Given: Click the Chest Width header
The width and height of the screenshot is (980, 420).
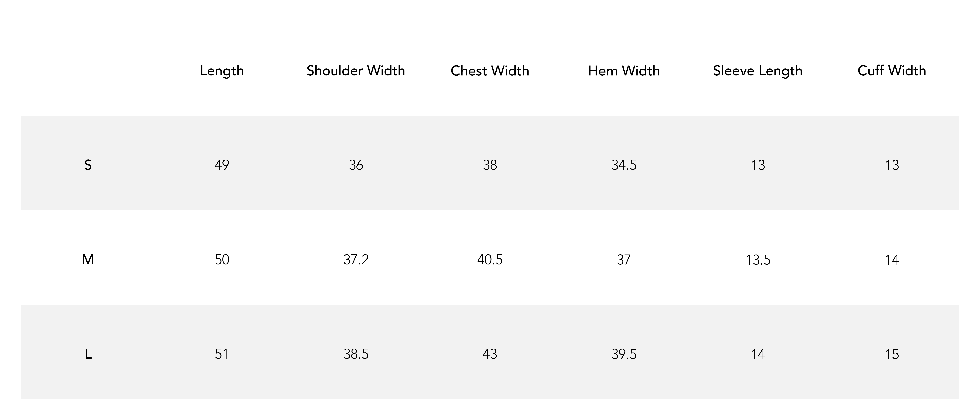Looking at the screenshot, I should [490, 71].
